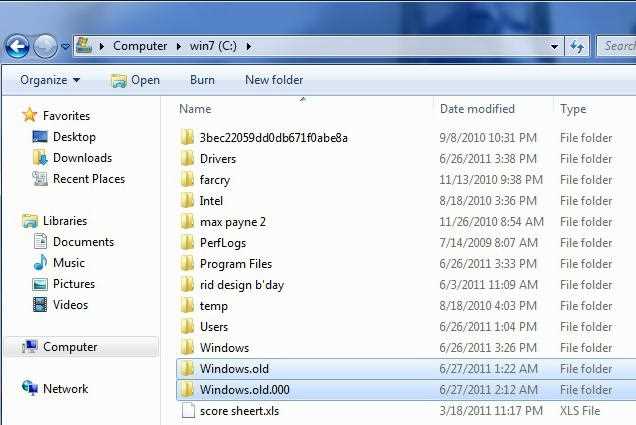Select Computer in navigation pane
The image size is (636, 425).
tap(70, 347)
